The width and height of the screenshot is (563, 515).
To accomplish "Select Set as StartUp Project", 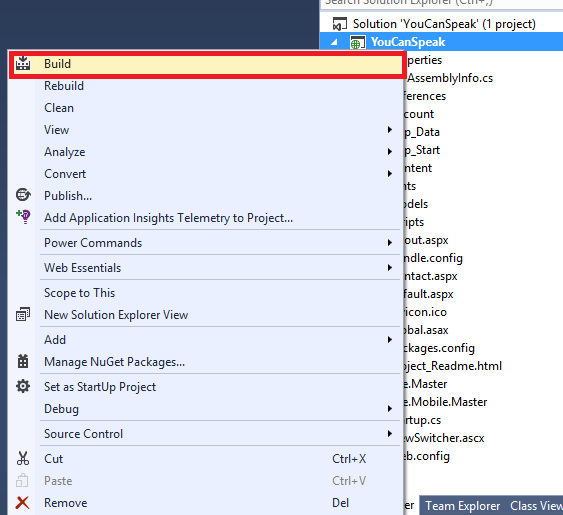I will tap(205, 387).
